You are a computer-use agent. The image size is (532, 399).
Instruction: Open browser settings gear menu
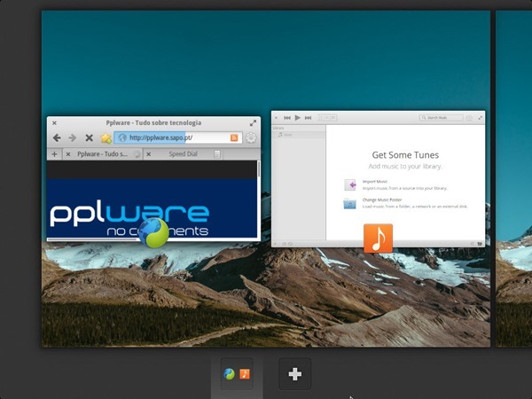[x=251, y=137]
